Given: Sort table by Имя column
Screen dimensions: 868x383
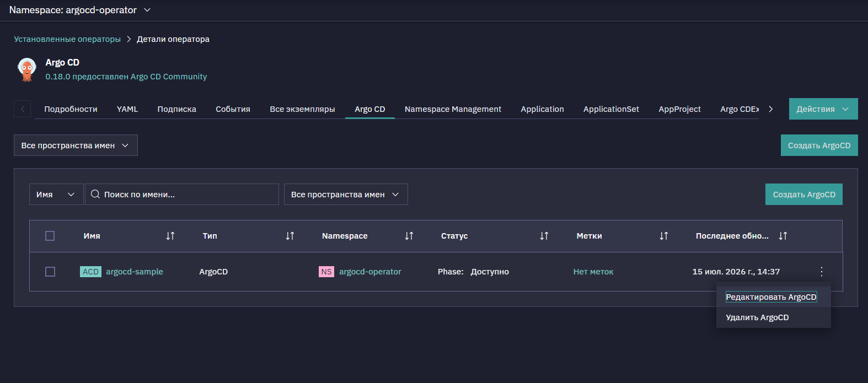Looking at the screenshot, I should [170, 236].
